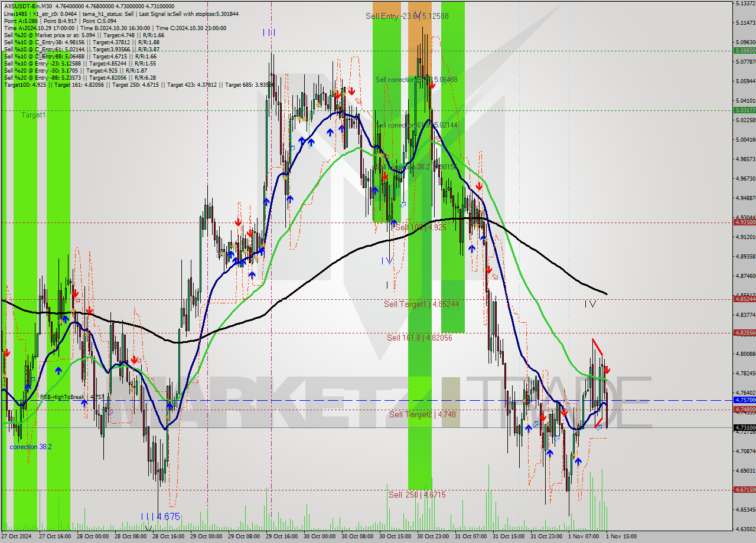Click the red 4.67150 price tag
Viewport: 756px width, 543px height.
click(744, 489)
